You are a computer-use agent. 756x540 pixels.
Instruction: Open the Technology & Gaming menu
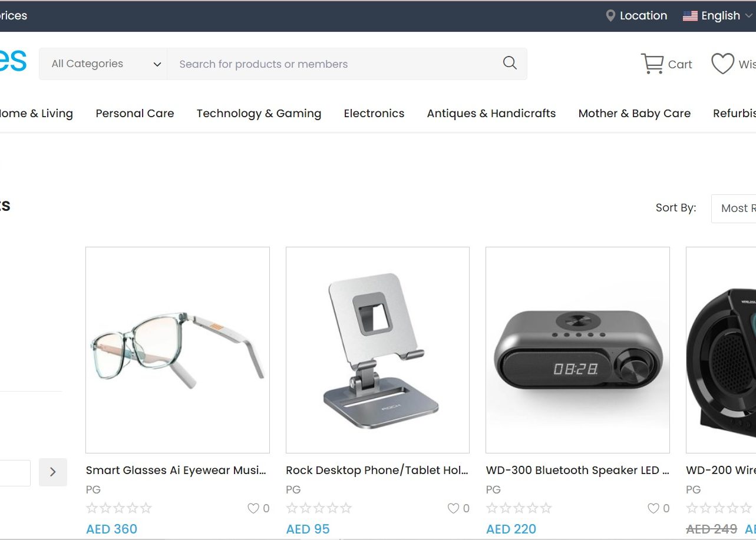[259, 114]
